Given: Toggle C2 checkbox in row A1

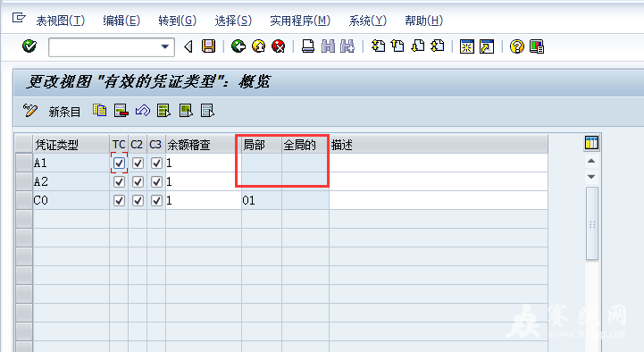Looking at the screenshot, I should 138,163.
